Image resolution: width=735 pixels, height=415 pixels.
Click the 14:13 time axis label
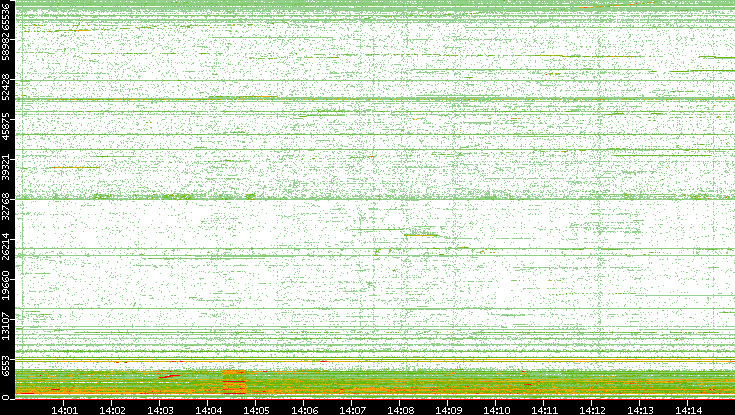(640, 410)
